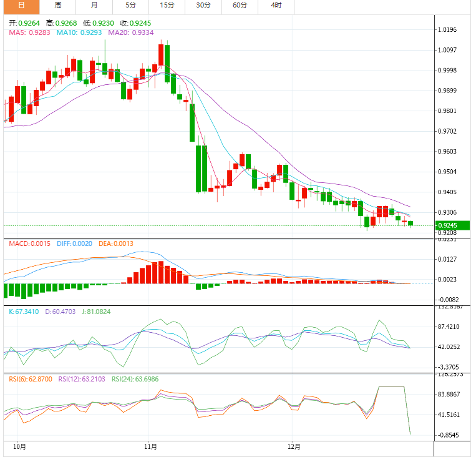The height and width of the screenshot is (462, 476).
Task: Click the 41.5161 RSI axis label
Action: 449,415
